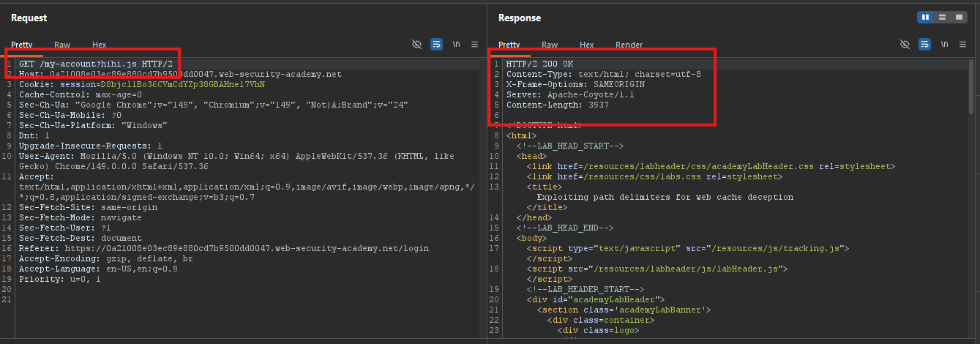Click the Dnt: 1 header line
This screenshot has height=344, width=980.
tap(34, 135)
